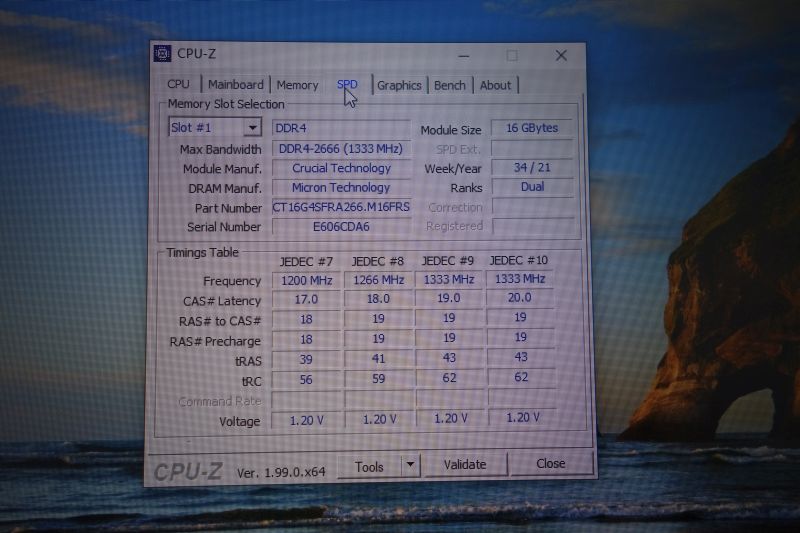Click the tRAS value 39 cell
The height and width of the screenshot is (533, 800).
click(306, 360)
